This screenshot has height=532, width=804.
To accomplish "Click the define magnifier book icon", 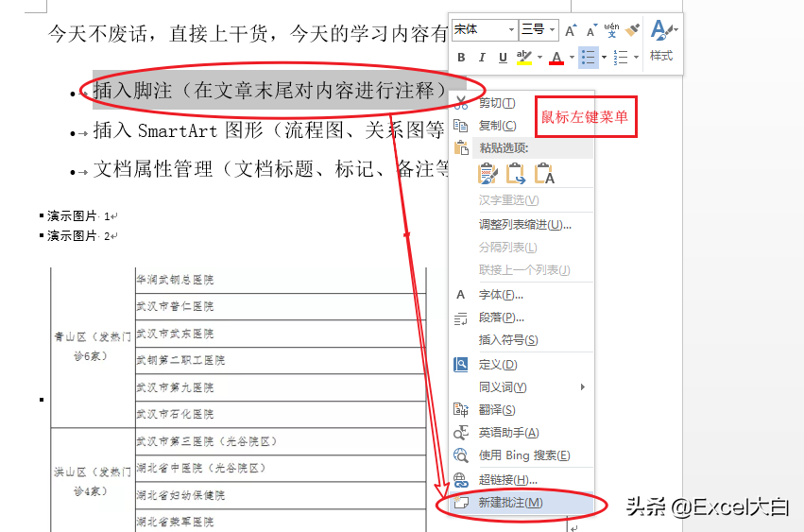I will 460,364.
